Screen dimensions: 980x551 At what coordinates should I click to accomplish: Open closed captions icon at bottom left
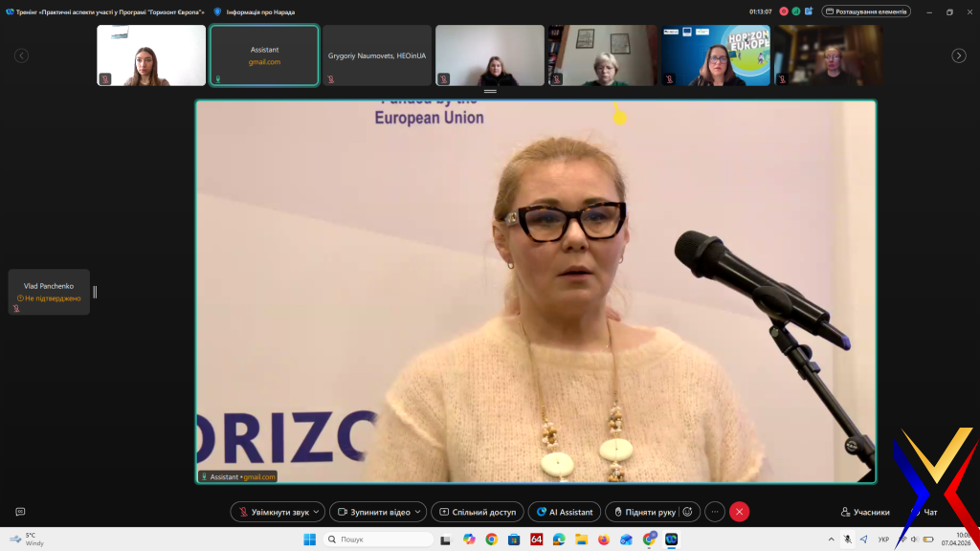point(20,512)
